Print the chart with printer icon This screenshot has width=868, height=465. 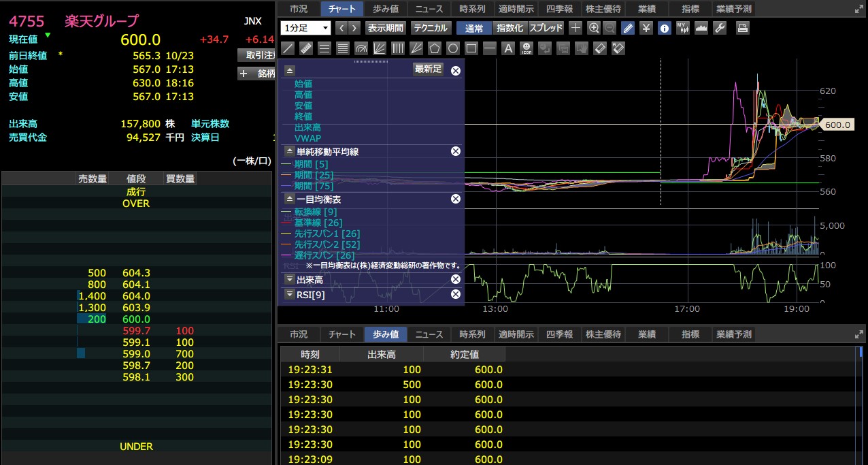coord(743,28)
